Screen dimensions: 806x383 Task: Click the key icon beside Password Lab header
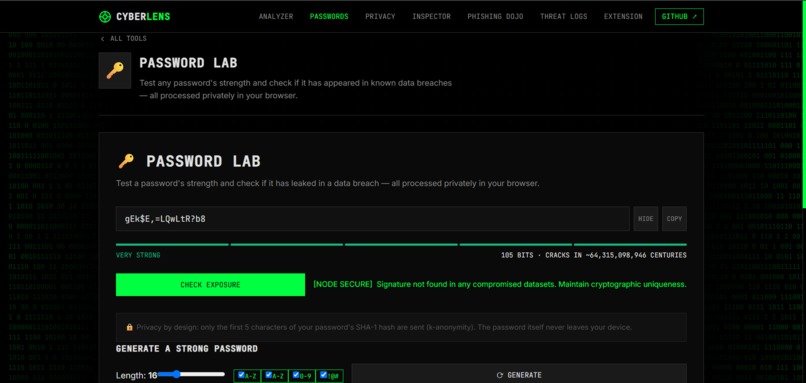click(115, 70)
